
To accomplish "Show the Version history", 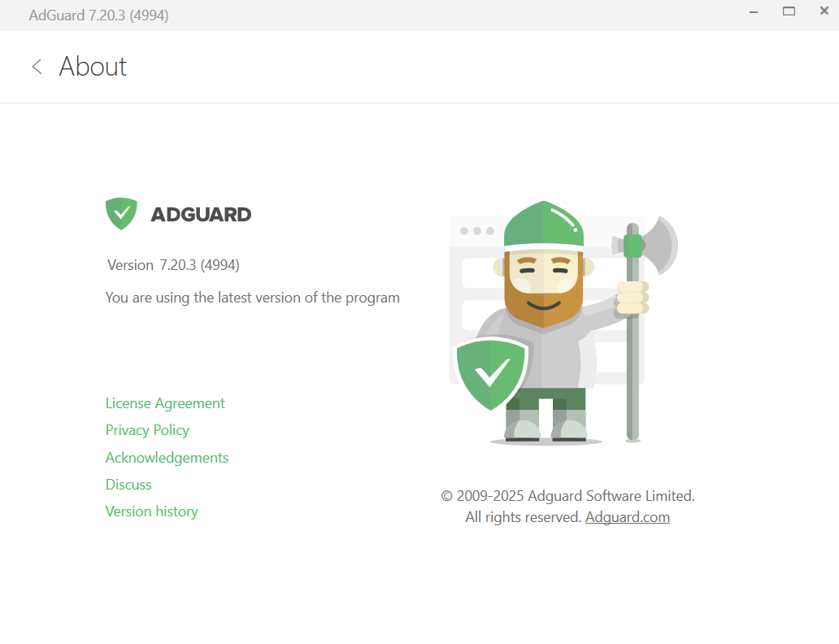I will coord(151,511).
